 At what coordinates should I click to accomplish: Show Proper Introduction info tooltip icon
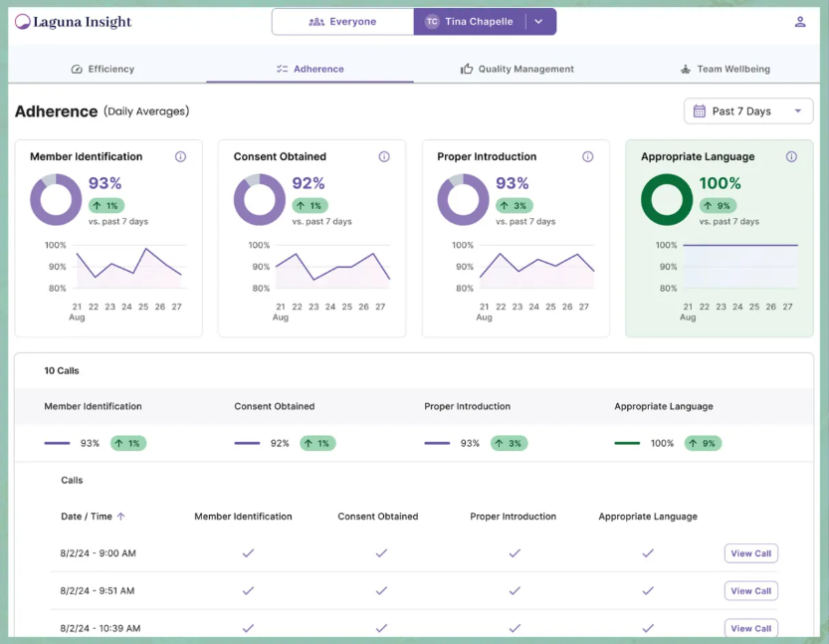click(588, 156)
